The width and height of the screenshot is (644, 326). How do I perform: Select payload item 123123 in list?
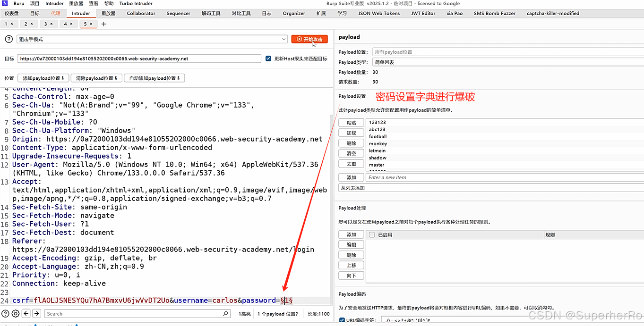[x=505, y=122]
